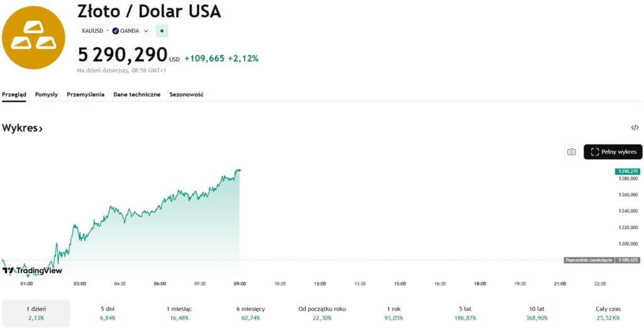Open the Przemyślenia tab
Image resolution: width=644 pixels, height=329 pixels.
click(86, 94)
